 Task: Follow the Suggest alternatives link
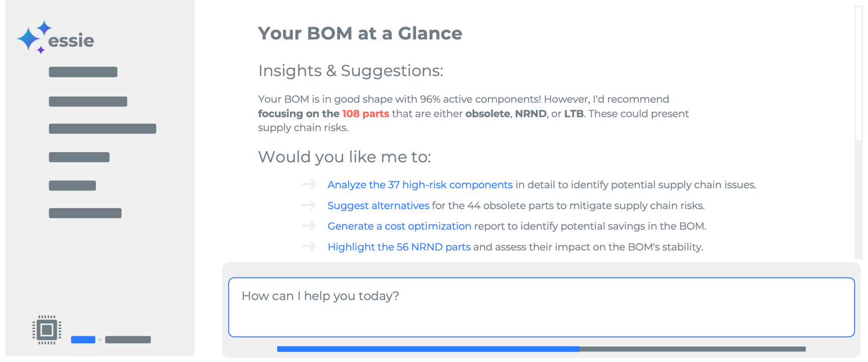[x=378, y=206]
